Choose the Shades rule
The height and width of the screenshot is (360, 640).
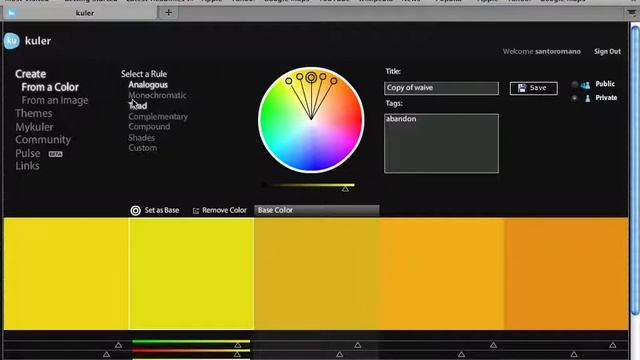141,138
